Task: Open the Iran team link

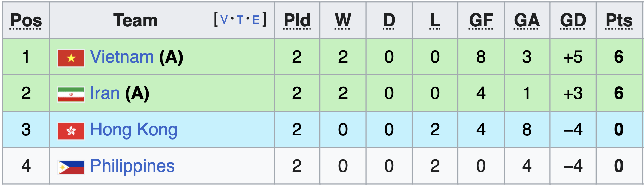Action: (105, 93)
